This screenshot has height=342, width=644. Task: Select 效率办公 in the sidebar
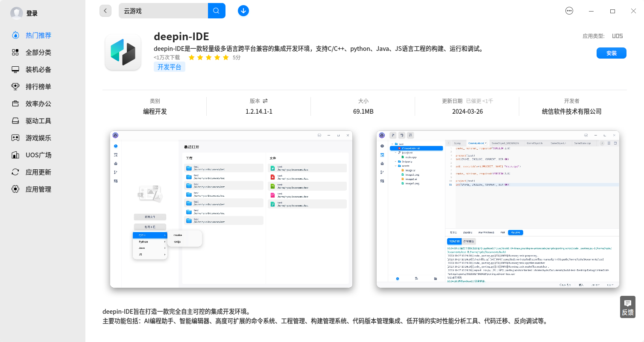tap(38, 103)
